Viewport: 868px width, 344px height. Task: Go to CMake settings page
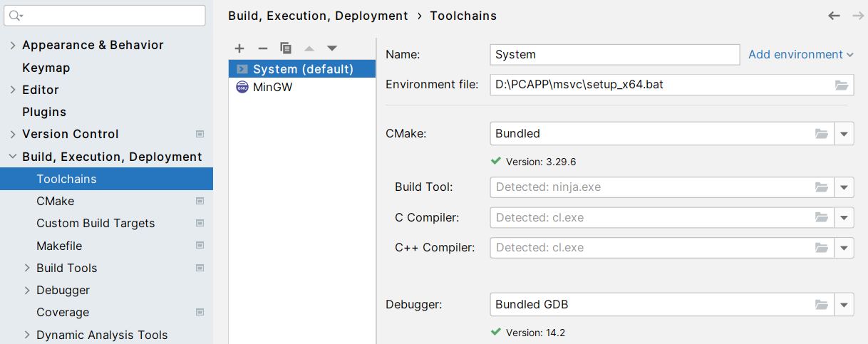pos(56,202)
